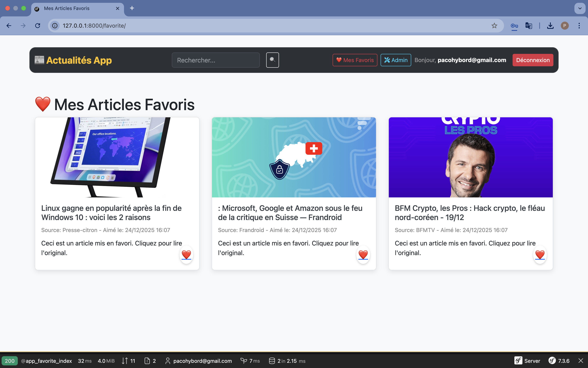Open the password manager key icon
The image size is (588, 368).
tap(514, 26)
